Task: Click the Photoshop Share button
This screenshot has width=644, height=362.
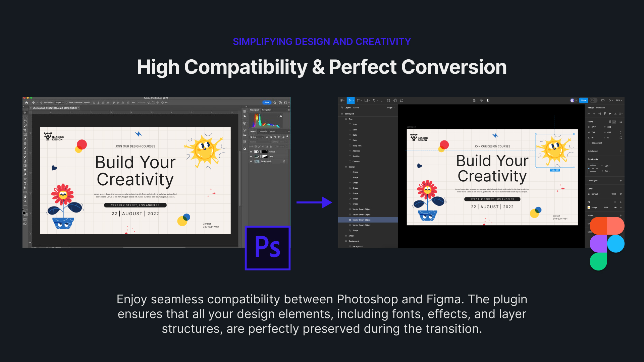Action: click(x=267, y=103)
